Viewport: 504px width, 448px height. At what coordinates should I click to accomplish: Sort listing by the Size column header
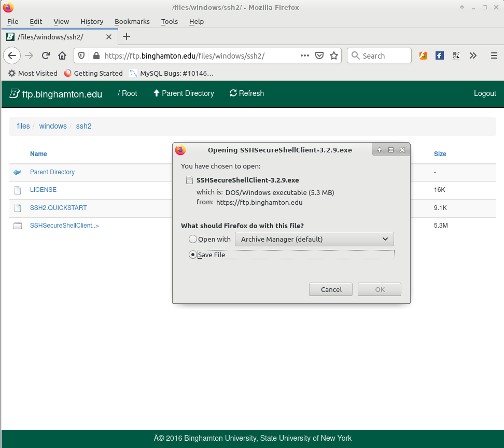[x=440, y=154]
